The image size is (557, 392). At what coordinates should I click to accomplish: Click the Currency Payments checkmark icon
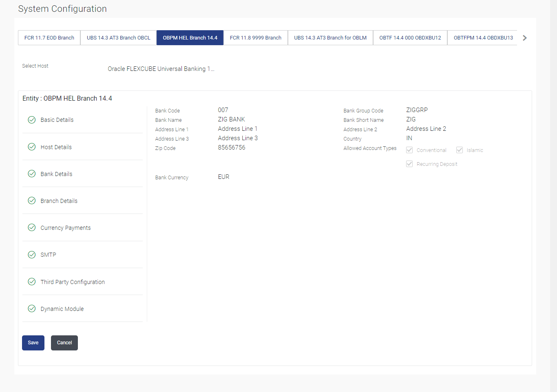pyautogui.click(x=32, y=227)
